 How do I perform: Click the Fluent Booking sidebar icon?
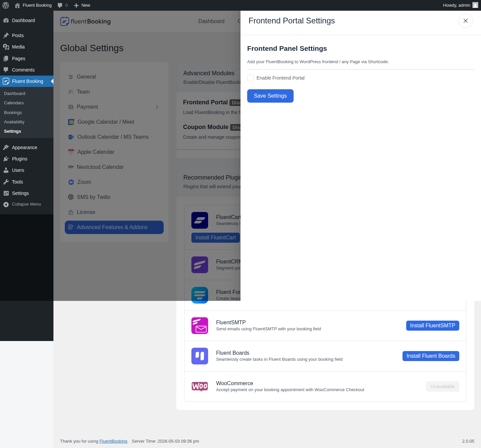[x=6, y=81]
